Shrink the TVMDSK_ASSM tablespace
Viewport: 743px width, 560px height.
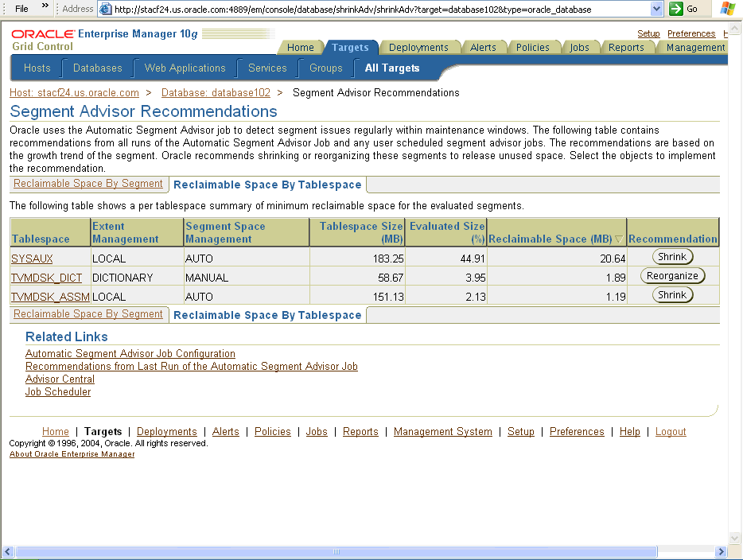[x=672, y=295]
